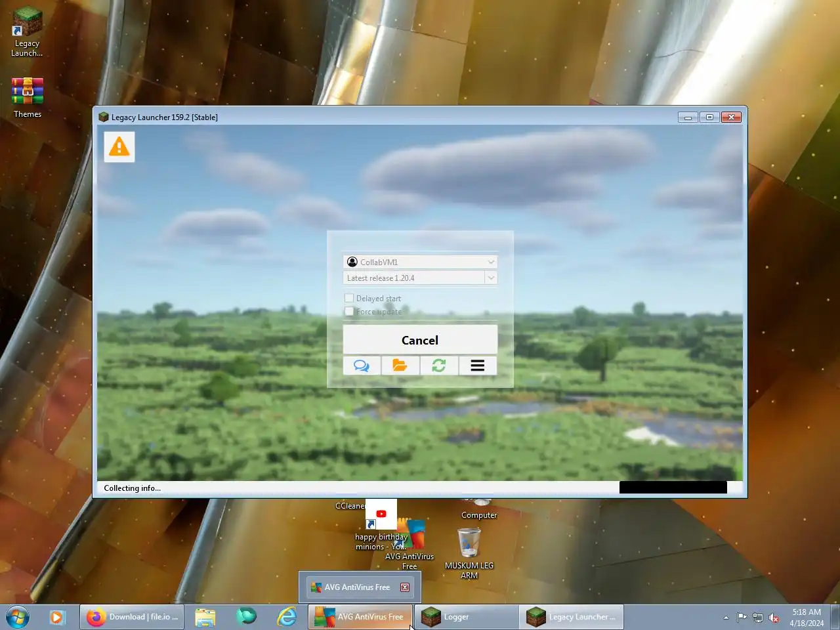Screen dimensions: 840x630
Task: Open the CollabVM1 account dropdown
Action: click(420, 262)
